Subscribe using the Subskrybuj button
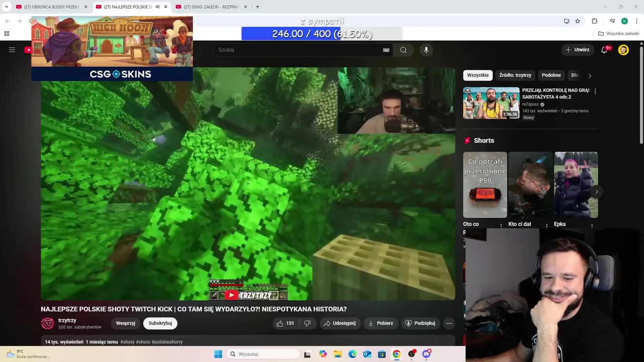 click(160, 323)
